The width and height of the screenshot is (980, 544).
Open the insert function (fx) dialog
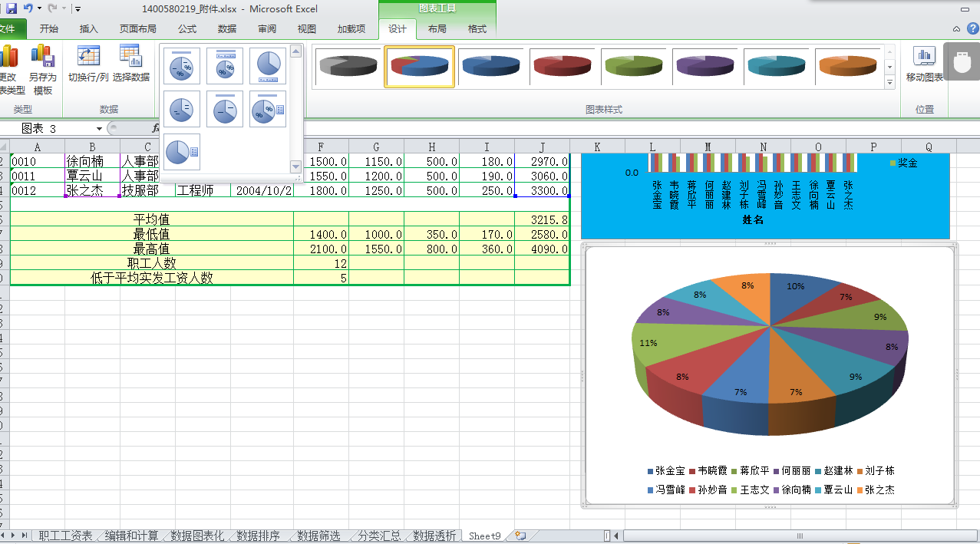coord(156,128)
